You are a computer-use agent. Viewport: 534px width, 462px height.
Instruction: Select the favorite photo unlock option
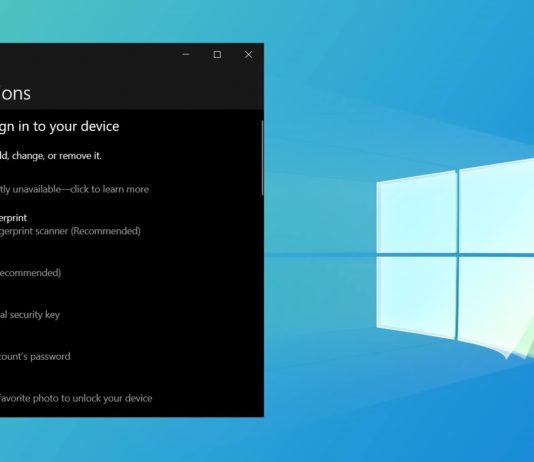[x=76, y=398]
